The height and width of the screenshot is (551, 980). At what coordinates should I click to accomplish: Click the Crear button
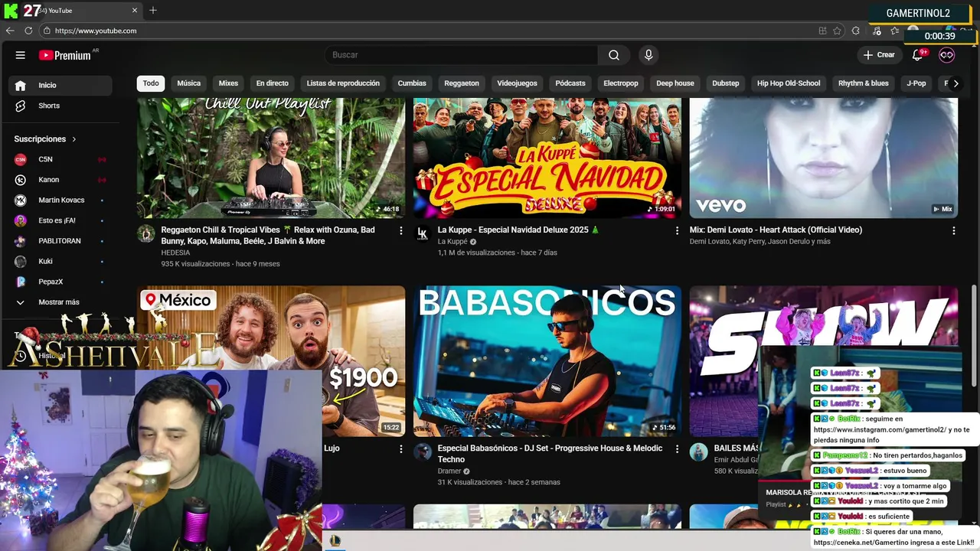click(x=879, y=55)
